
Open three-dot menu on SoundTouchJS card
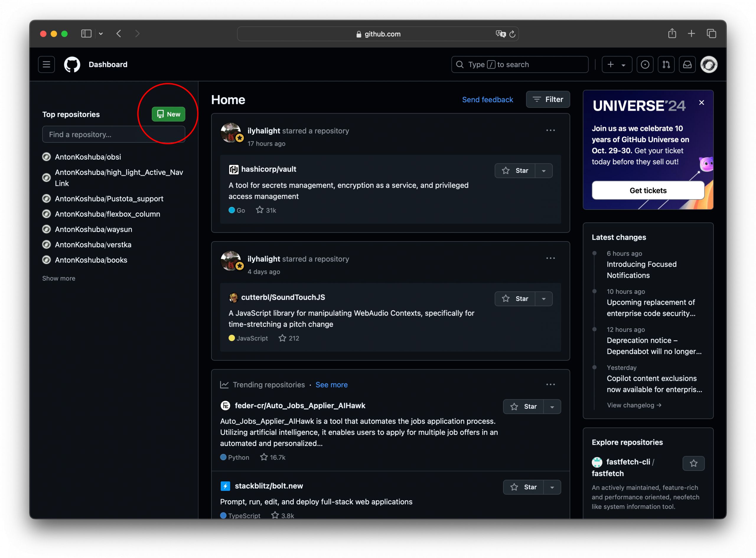click(550, 258)
